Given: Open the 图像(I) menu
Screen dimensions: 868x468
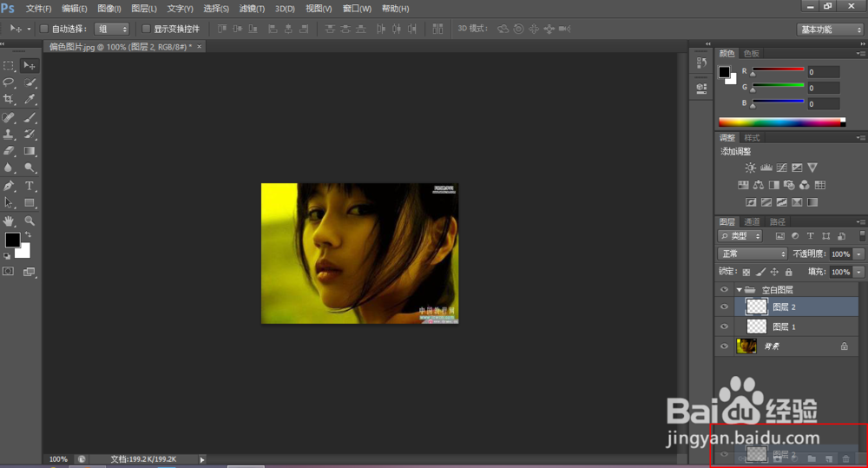Looking at the screenshot, I should [109, 9].
